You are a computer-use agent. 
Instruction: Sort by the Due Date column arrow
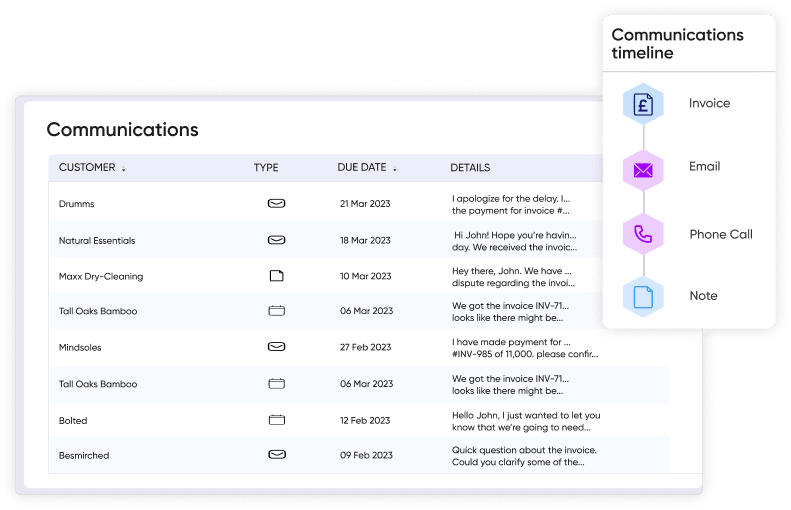pyautogui.click(x=395, y=169)
